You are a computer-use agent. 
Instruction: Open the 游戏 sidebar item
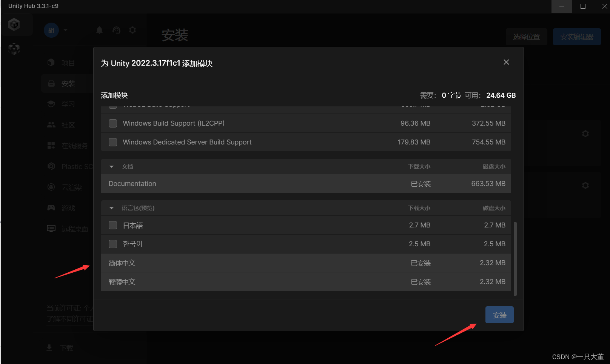click(68, 208)
